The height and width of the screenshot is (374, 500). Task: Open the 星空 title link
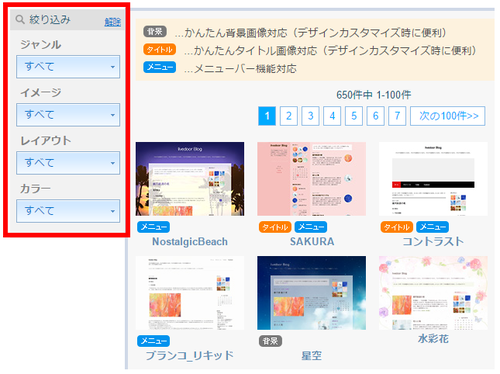(312, 356)
